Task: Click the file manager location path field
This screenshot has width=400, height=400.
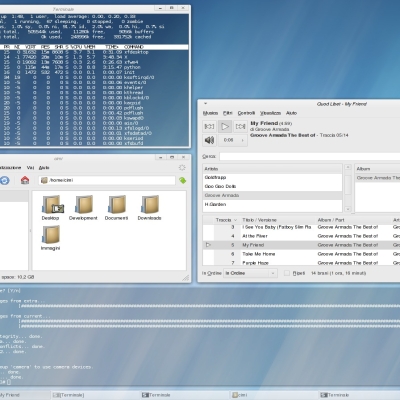Action: click(x=107, y=180)
